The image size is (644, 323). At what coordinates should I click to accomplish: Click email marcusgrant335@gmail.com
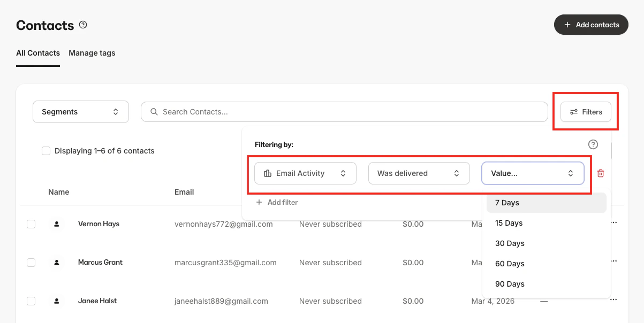pos(225,263)
